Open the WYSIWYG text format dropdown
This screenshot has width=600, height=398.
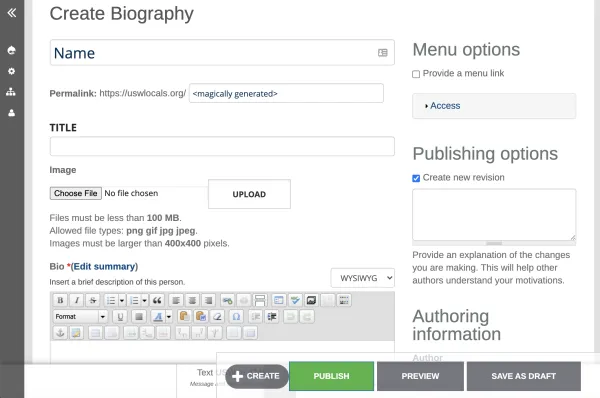click(362, 278)
